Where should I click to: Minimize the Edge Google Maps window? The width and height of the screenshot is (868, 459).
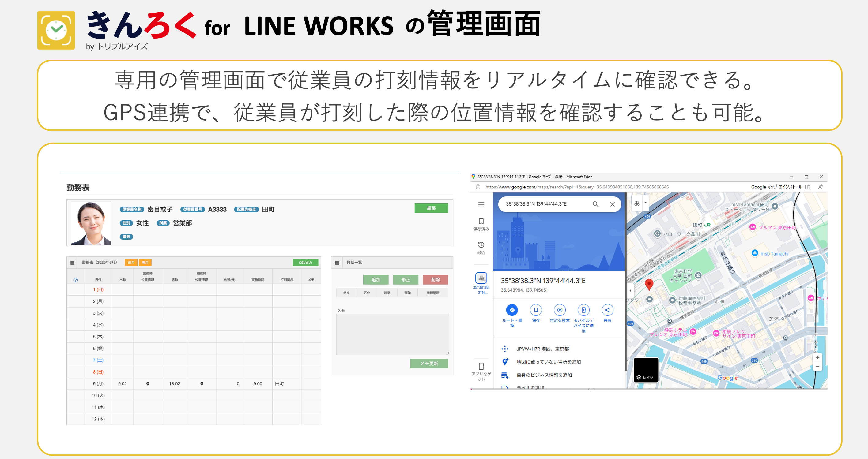[791, 177]
